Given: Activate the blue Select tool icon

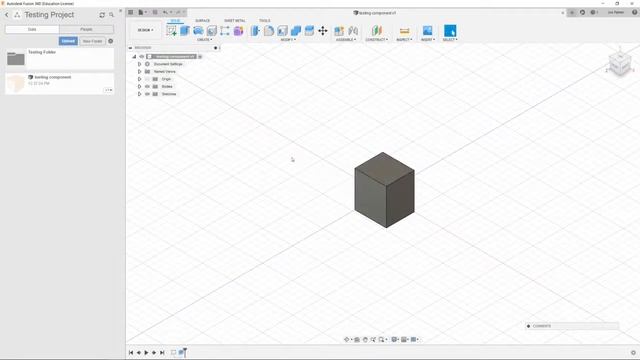Looking at the screenshot, I should [x=450, y=31].
